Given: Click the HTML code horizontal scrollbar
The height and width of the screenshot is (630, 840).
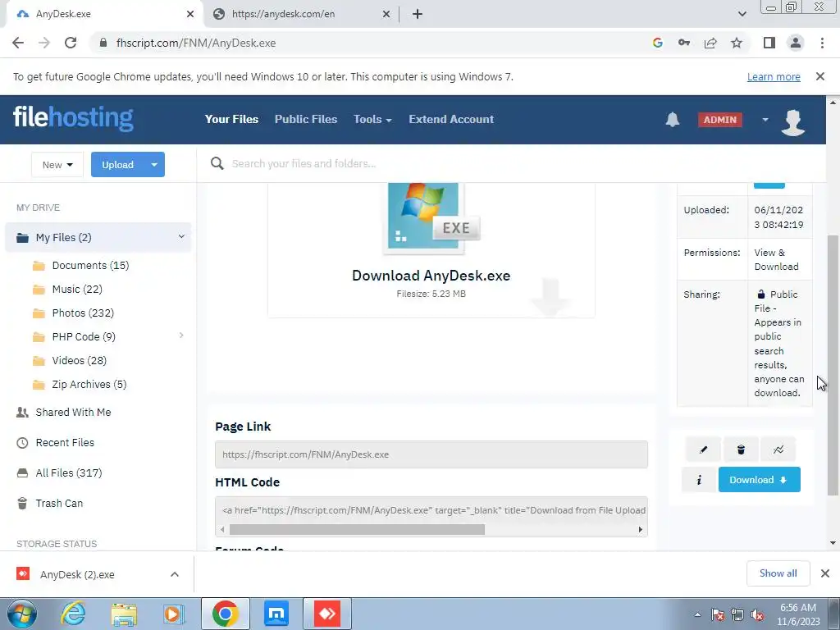Looking at the screenshot, I should tap(357, 529).
